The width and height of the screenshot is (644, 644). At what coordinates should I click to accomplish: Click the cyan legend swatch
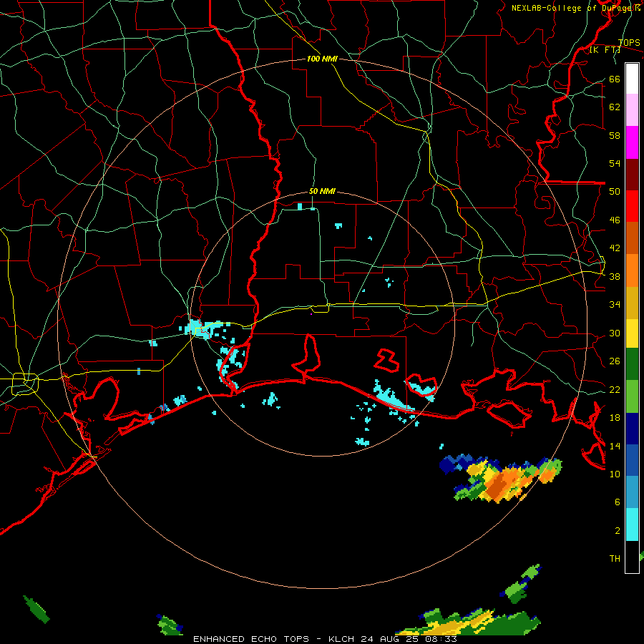(632, 525)
